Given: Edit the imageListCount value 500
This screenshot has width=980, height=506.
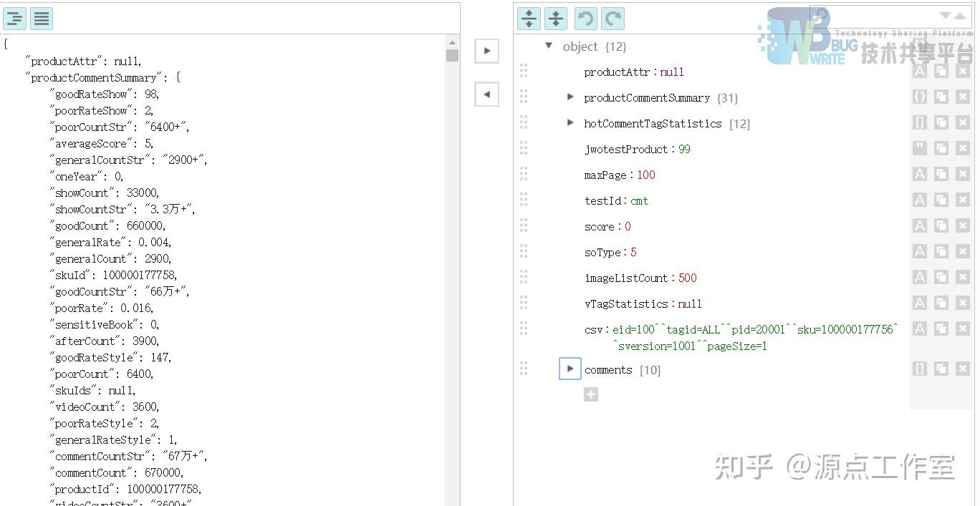Looking at the screenshot, I should click(688, 278).
